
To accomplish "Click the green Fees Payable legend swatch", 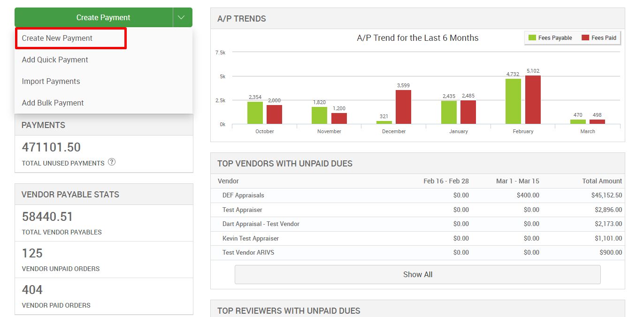I will point(532,38).
